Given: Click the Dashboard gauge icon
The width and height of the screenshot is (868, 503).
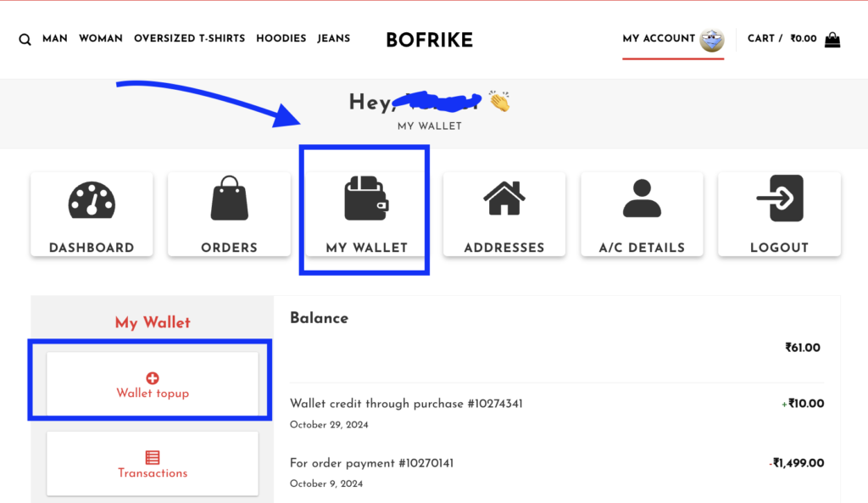Looking at the screenshot, I should 92,198.
